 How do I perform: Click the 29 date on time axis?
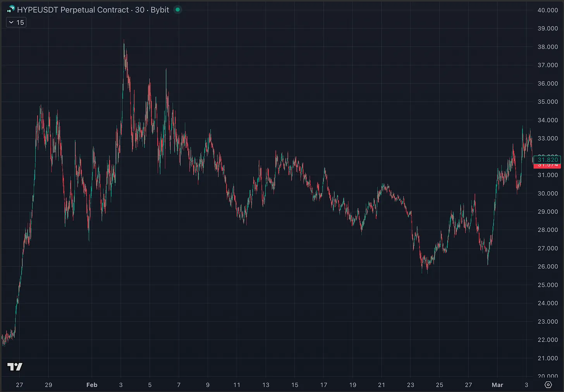48,385
